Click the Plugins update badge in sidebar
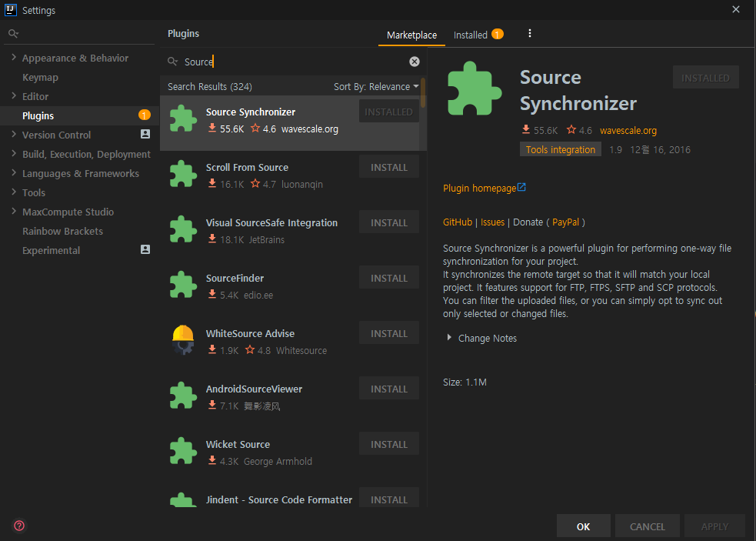 pyautogui.click(x=144, y=115)
